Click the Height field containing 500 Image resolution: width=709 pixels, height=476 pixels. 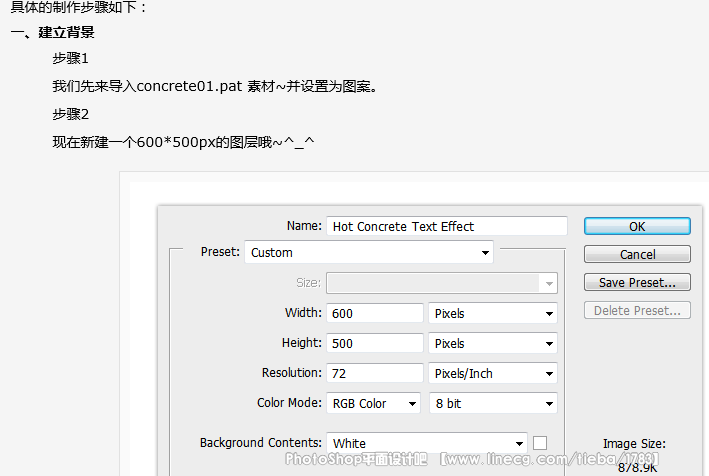375,343
